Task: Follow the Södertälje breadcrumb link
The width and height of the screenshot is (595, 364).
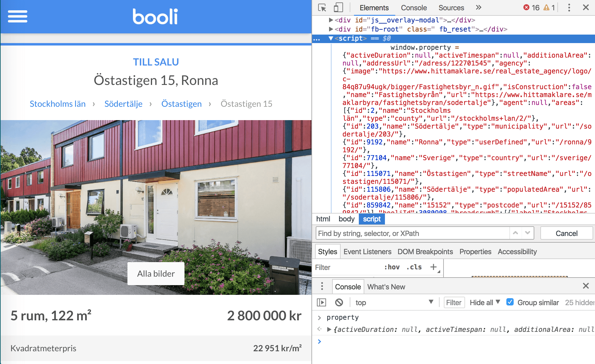Action: tap(123, 104)
